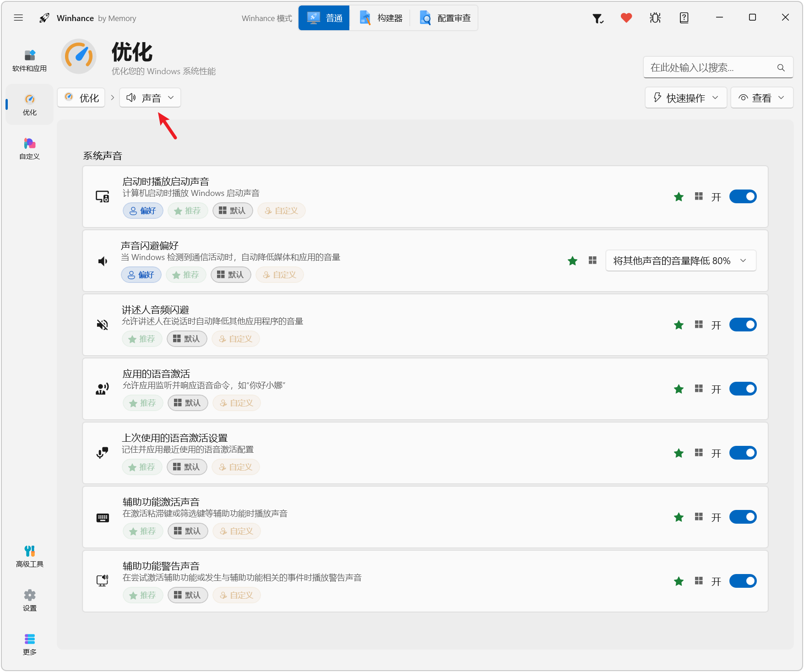
Task: Click Windows default grid icon for 启动时播放启动声音
Action: tap(699, 196)
